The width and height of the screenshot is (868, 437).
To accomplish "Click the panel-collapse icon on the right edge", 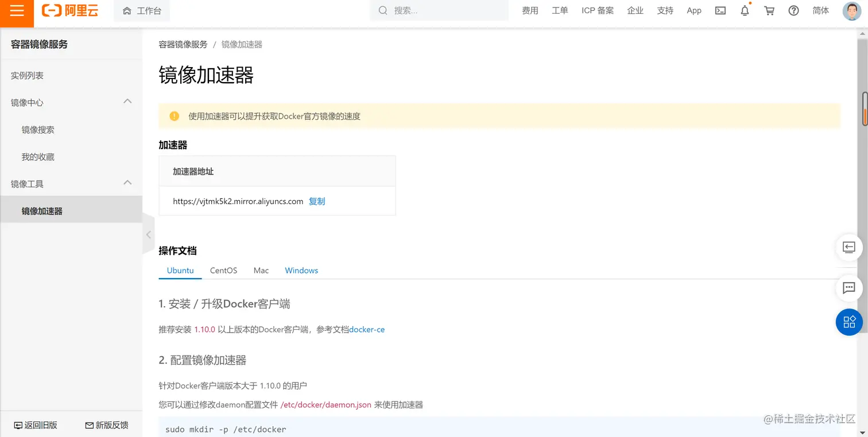I will pyautogui.click(x=849, y=247).
